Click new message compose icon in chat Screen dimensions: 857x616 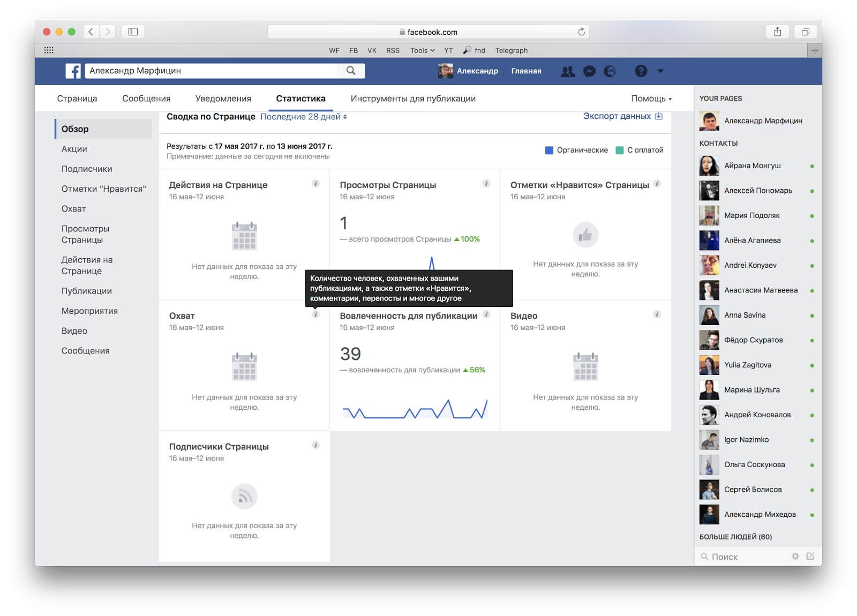pyautogui.click(x=810, y=557)
